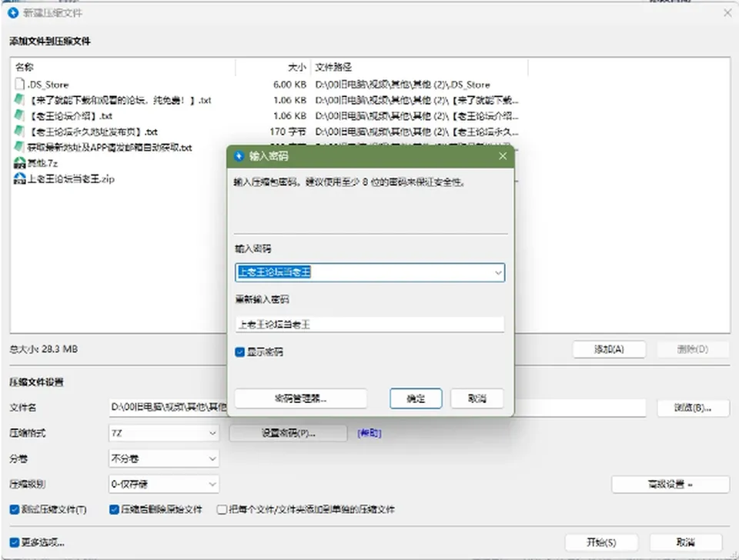This screenshot has width=739, height=560.
Task: Disable 压缩后删除原始文件 option
Action: point(114,509)
